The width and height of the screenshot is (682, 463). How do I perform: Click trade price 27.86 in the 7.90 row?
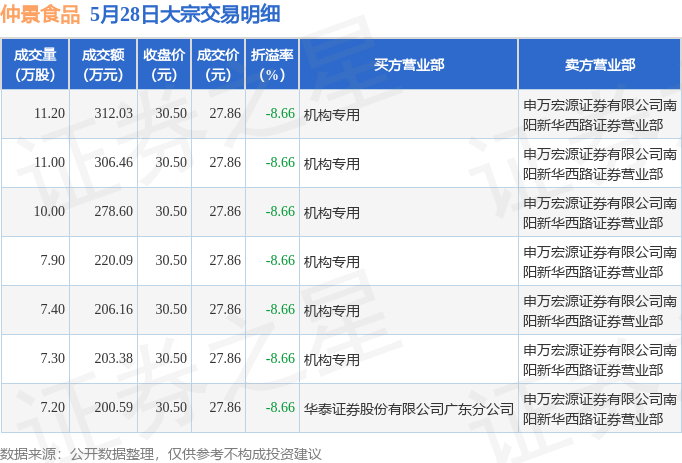click(x=225, y=260)
